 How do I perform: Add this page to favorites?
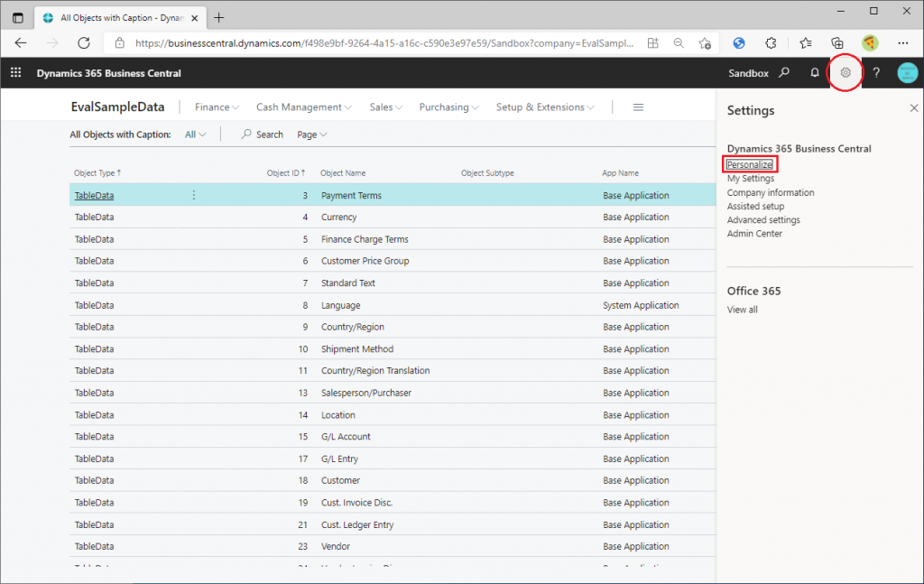coord(705,43)
